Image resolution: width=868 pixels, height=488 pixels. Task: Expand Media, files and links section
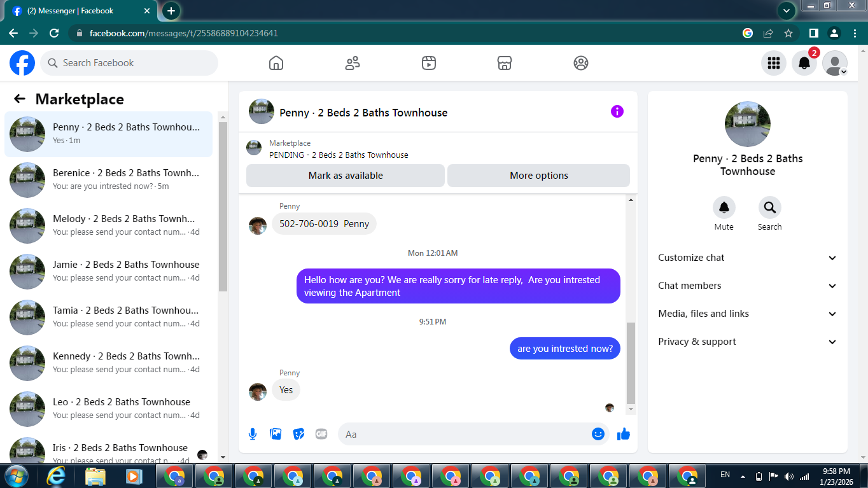point(748,314)
